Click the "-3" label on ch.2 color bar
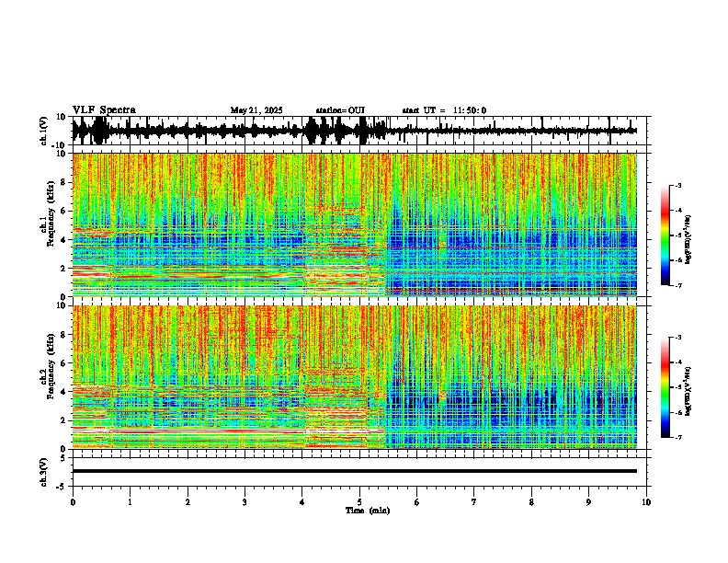Viewport: 728px width, 563px height. tap(677, 338)
